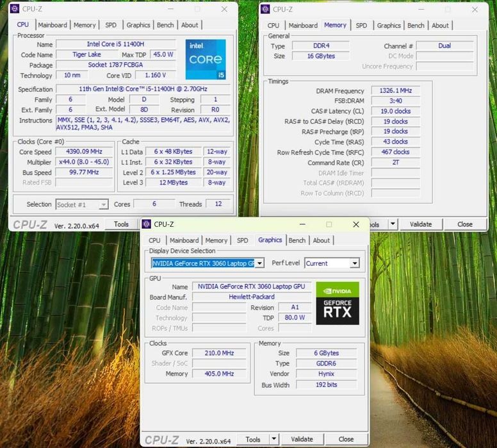Viewport: 497px width, 448px height.
Task: Close the Memory tab window with X
Action: 475,10
